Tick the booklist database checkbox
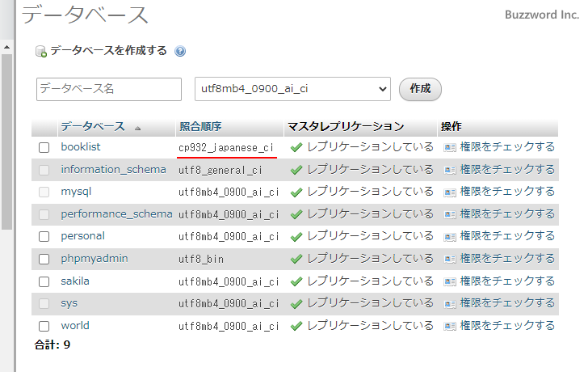Image resolution: width=588 pixels, height=372 pixels. [x=44, y=147]
